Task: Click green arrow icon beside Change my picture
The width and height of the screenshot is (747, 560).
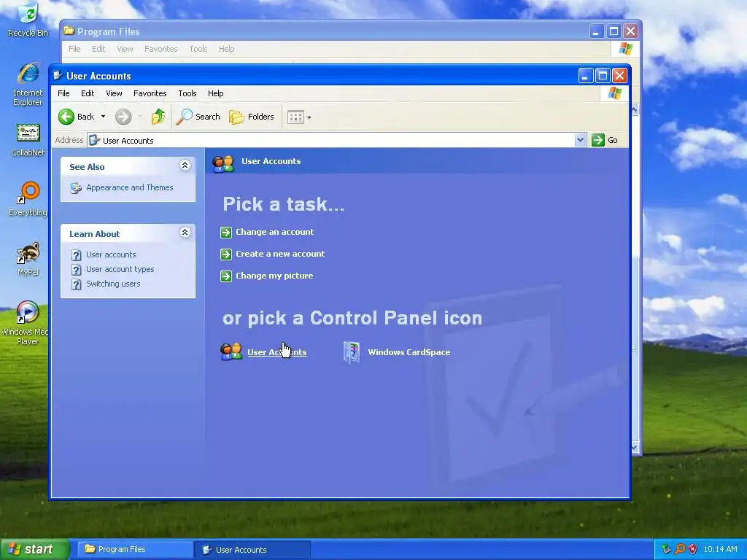Action: click(x=226, y=276)
